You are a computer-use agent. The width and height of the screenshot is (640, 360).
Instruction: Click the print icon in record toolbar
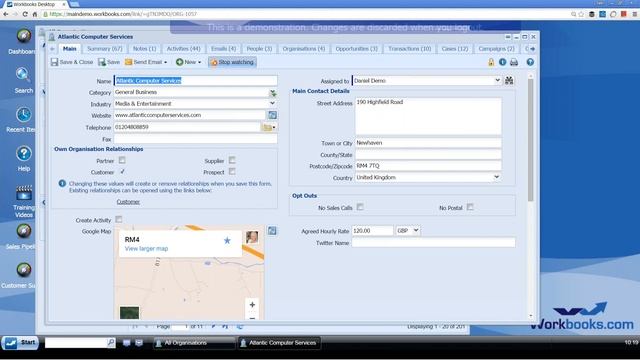pyautogui.click(x=514, y=62)
